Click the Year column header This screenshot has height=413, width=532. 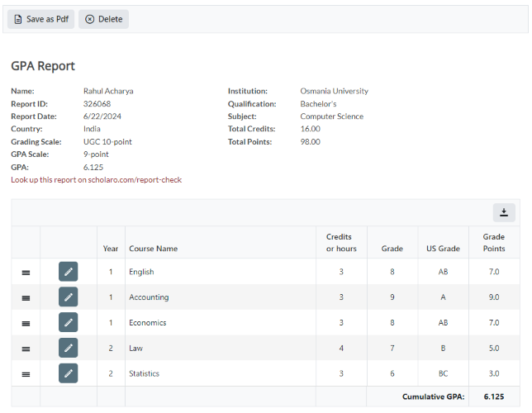(x=111, y=249)
